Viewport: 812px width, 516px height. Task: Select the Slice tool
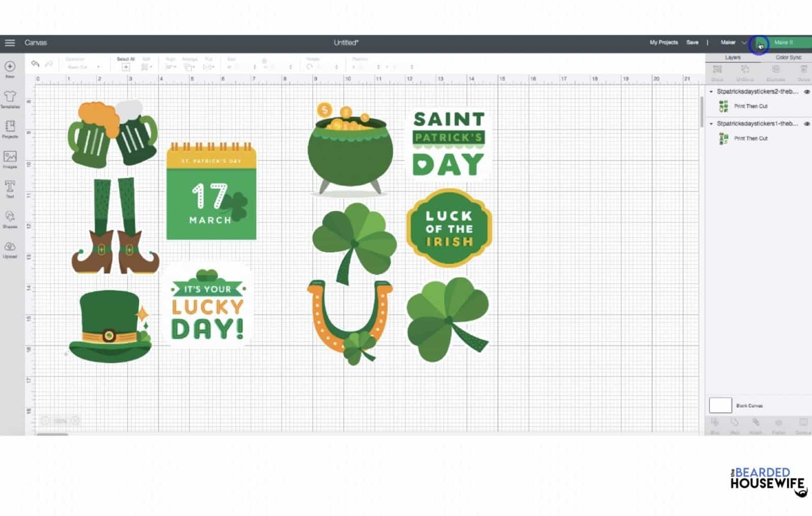coord(715,423)
